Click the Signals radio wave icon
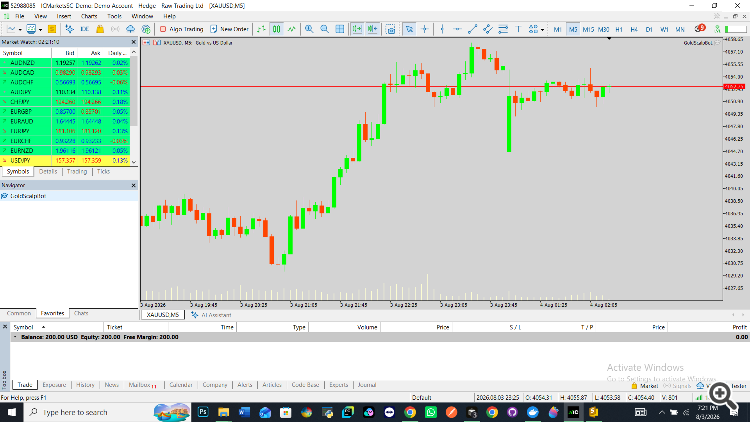The image size is (750, 422). pos(115,29)
